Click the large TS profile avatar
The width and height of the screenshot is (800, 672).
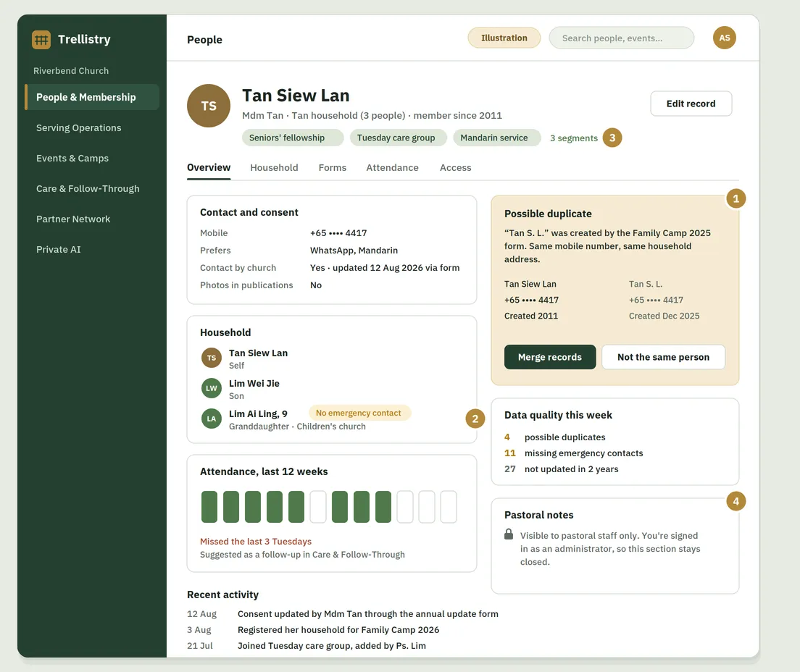click(209, 106)
